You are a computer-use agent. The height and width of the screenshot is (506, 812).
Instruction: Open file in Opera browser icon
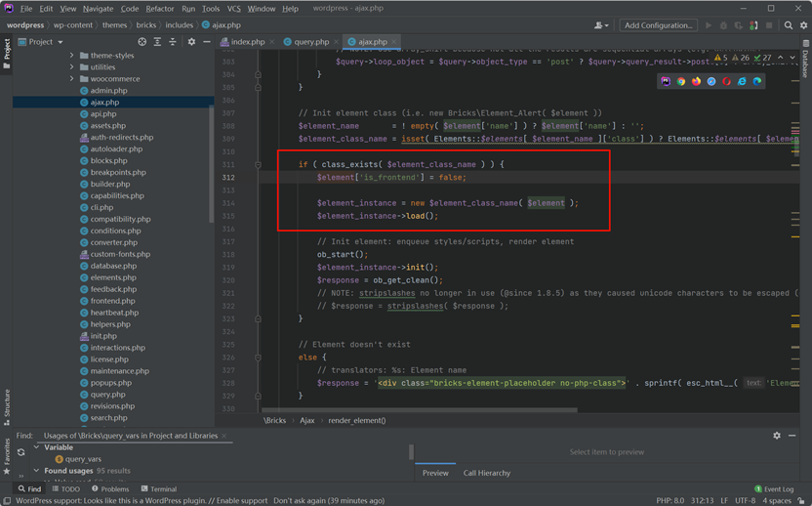[x=726, y=81]
